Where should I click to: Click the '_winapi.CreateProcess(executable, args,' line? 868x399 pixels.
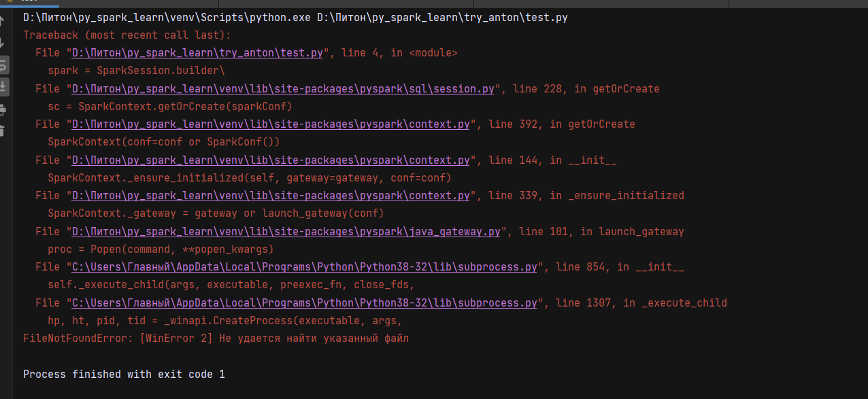point(225,321)
